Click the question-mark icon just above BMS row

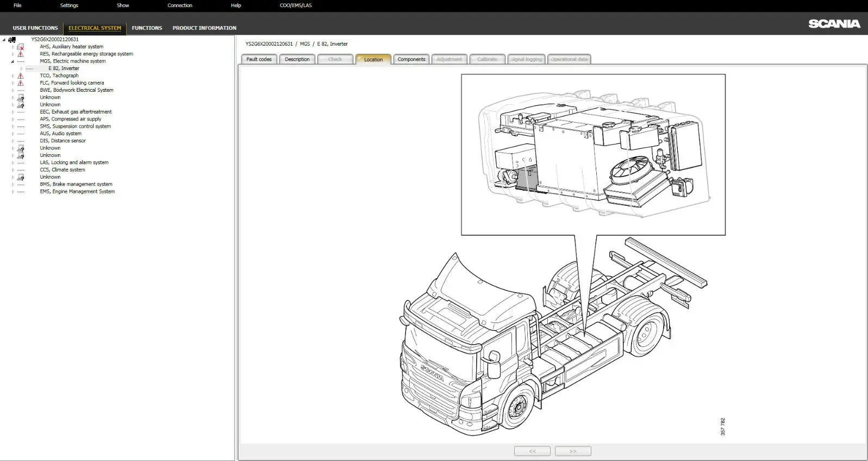point(21,177)
